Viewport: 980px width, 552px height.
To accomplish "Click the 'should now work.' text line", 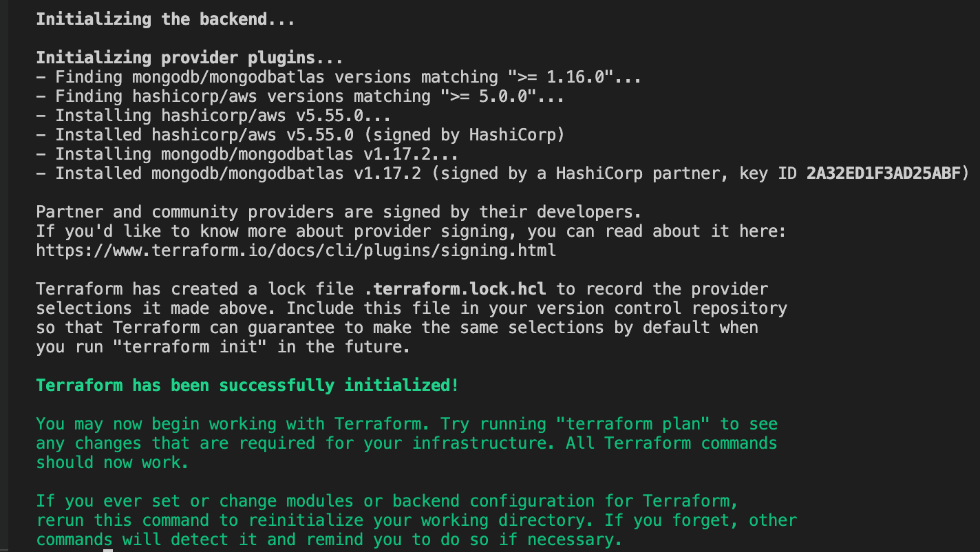I will pos(112,463).
